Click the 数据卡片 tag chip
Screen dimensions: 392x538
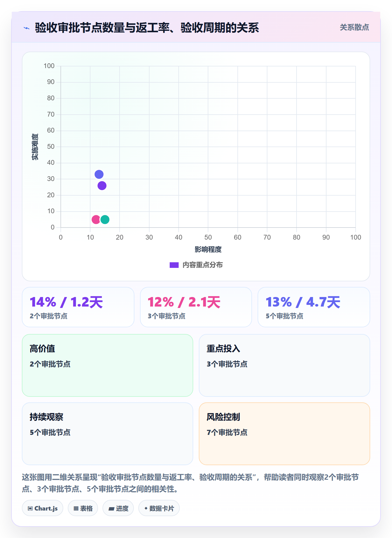[x=159, y=508]
